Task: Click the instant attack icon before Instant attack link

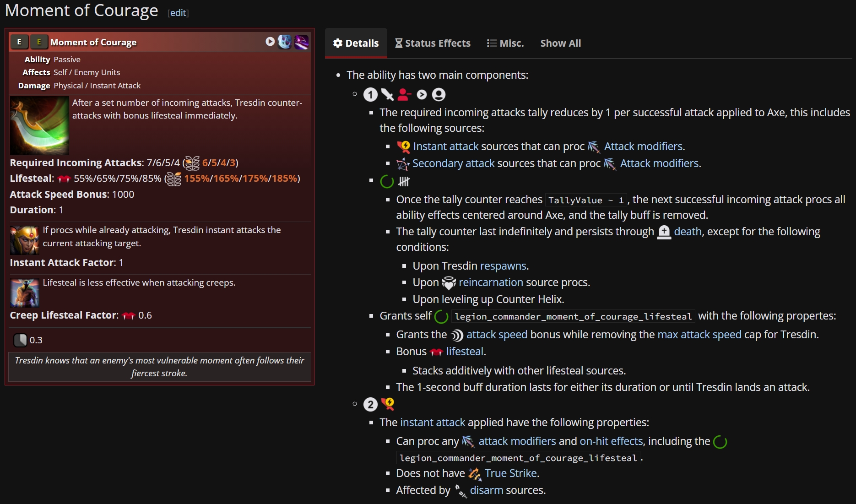Action: [x=404, y=147]
